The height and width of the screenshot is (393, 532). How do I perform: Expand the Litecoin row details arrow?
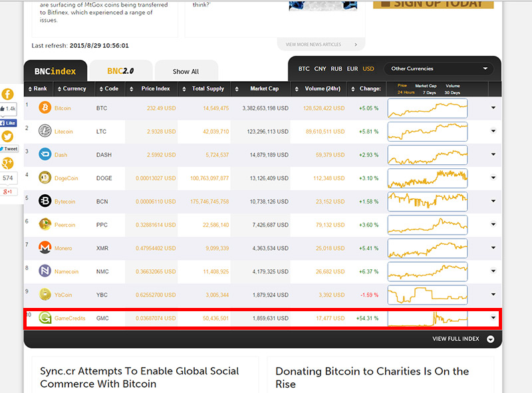tap(493, 131)
